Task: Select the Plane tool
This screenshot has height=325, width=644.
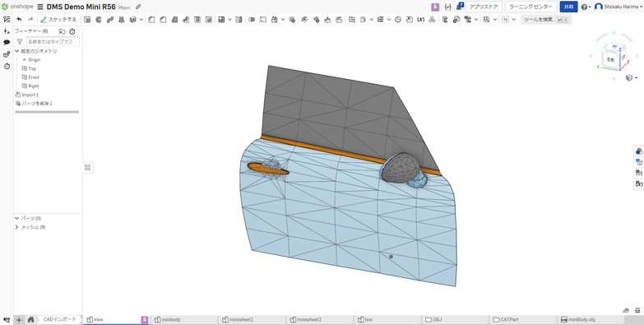Action: pos(352,19)
